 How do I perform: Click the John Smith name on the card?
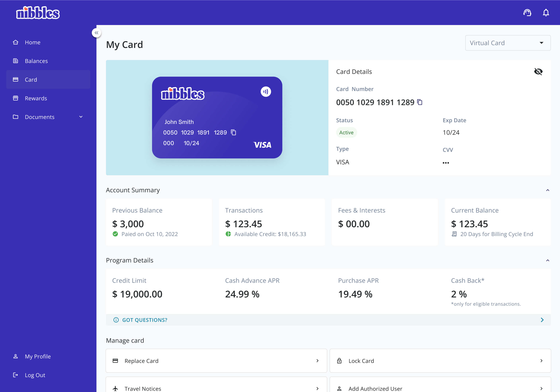tap(179, 122)
